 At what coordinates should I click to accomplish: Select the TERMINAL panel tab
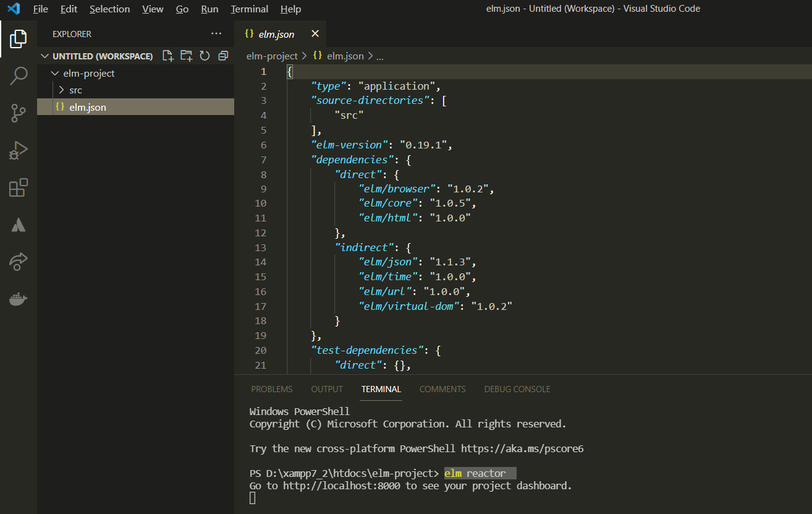pyautogui.click(x=381, y=389)
